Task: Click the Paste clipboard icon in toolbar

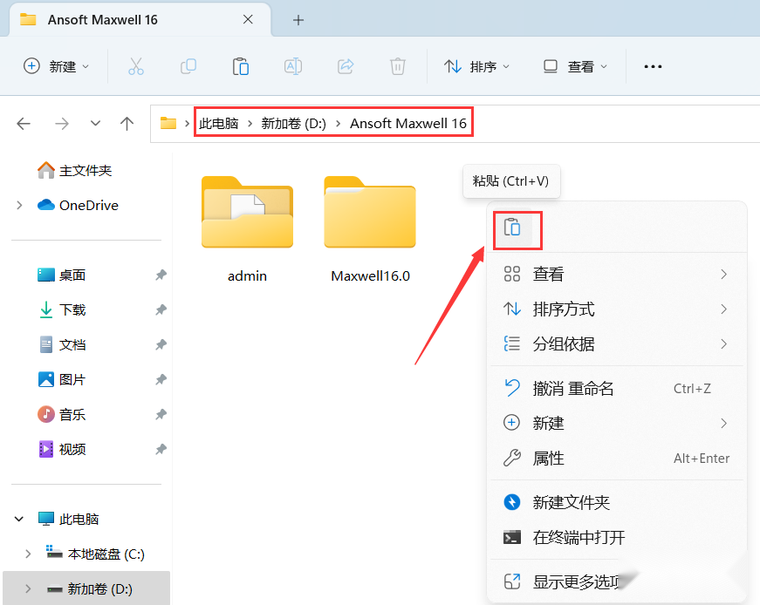Action: pyautogui.click(x=240, y=66)
